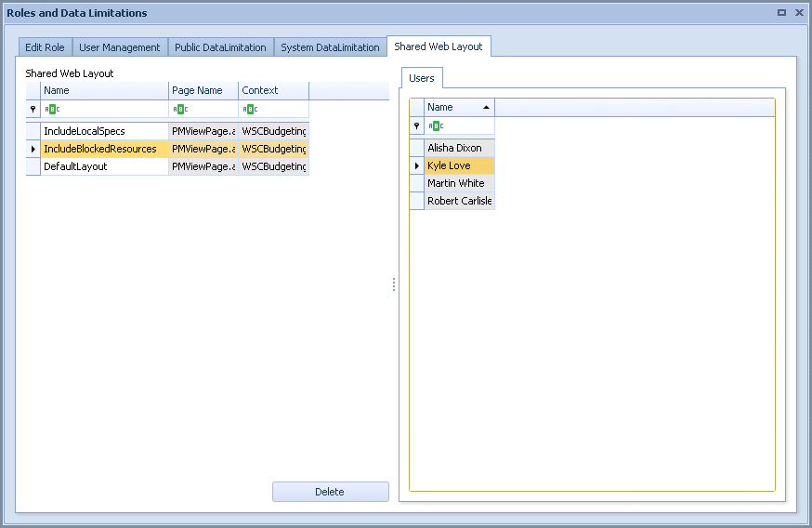This screenshot has width=812, height=528.
Task: Click the Name sort arrow in Users grid
Action: [486, 108]
